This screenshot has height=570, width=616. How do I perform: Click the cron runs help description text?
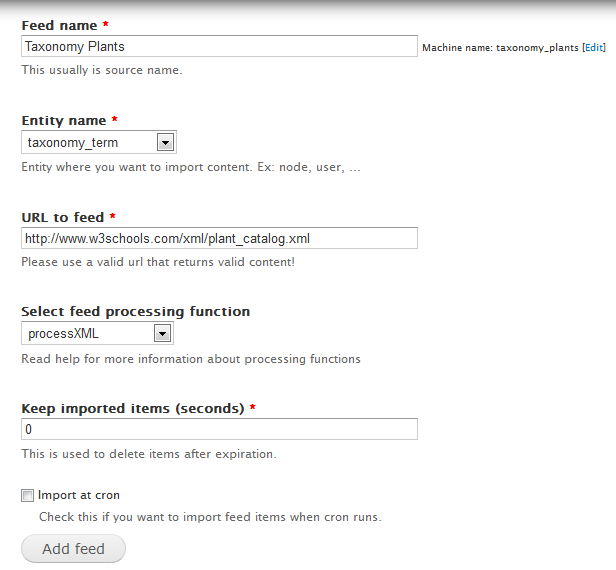(x=210, y=517)
